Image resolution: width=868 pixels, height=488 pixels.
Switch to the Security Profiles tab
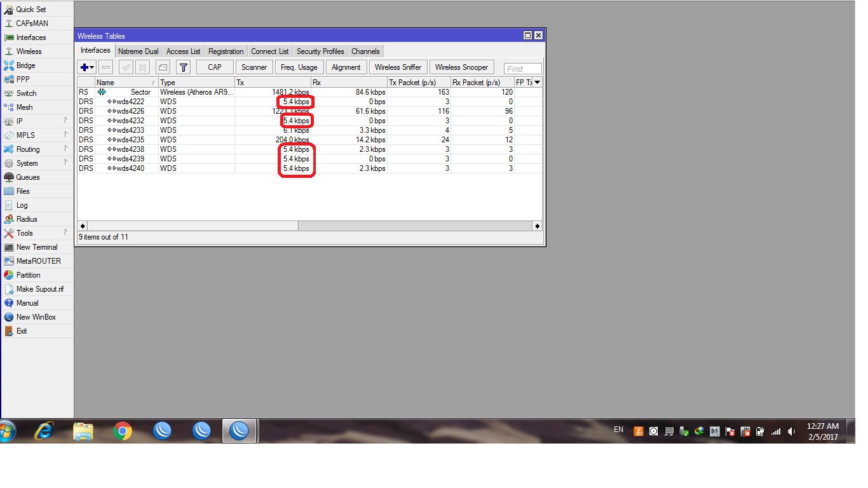(x=320, y=51)
